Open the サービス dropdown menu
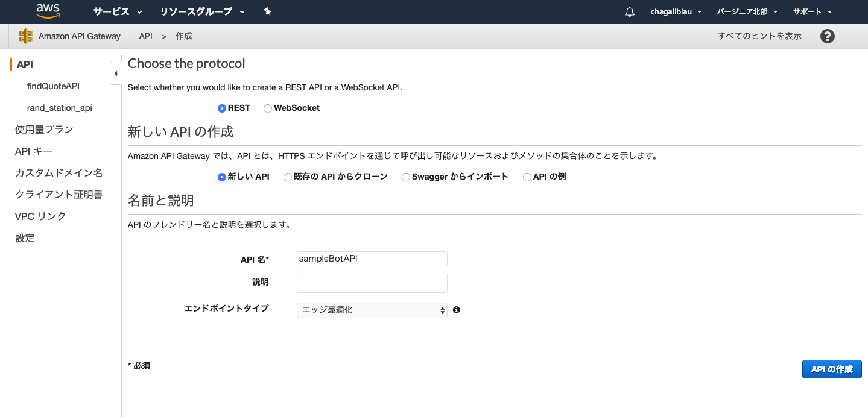Screen dimensions: 868x417 118,11
